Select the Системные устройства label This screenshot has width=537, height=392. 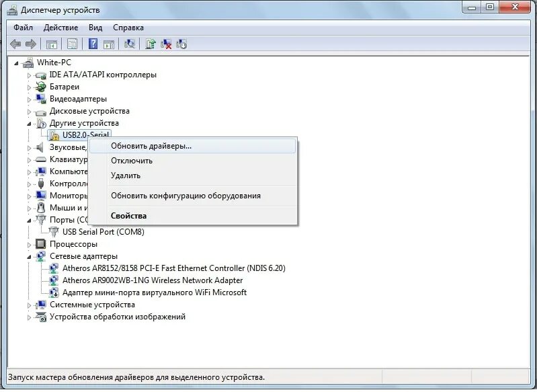pyautogui.click(x=92, y=305)
